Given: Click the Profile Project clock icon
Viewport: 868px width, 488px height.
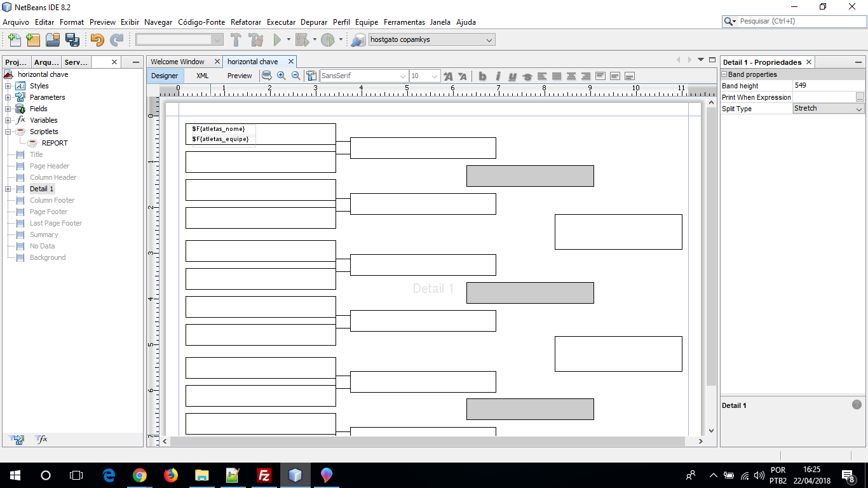Looking at the screenshot, I should pos(328,39).
